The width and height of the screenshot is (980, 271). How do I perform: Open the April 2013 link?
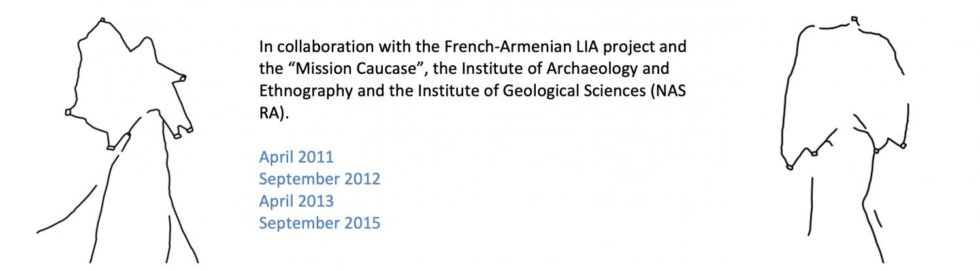click(296, 201)
